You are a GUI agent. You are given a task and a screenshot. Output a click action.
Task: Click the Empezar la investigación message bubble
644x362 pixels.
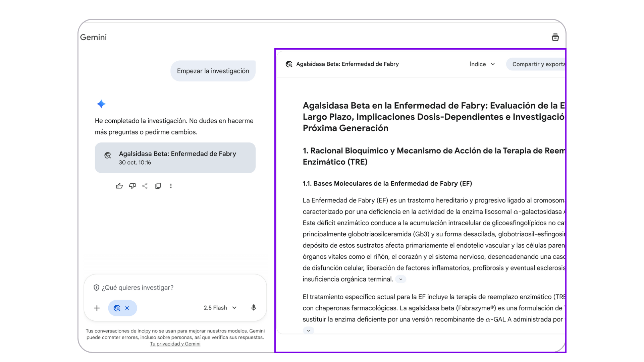213,71
